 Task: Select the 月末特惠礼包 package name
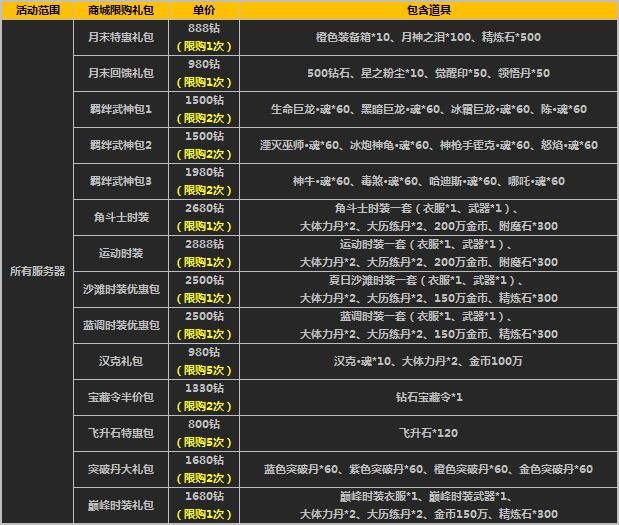point(120,37)
